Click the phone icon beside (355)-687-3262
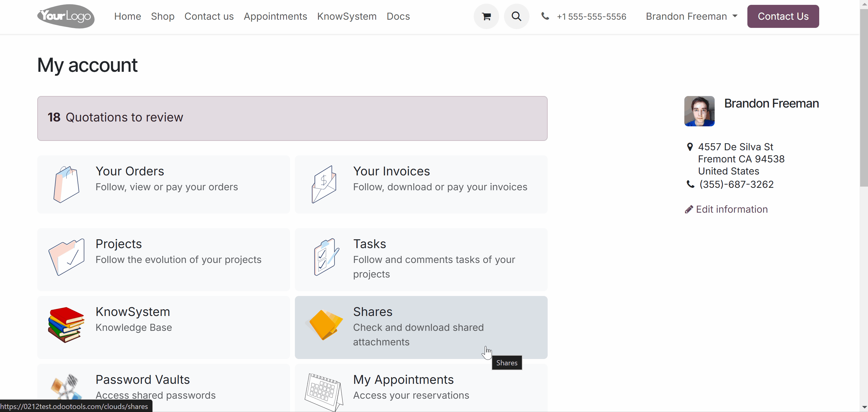The width and height of the screenshot is (868, 412). (x=690, y=184)
